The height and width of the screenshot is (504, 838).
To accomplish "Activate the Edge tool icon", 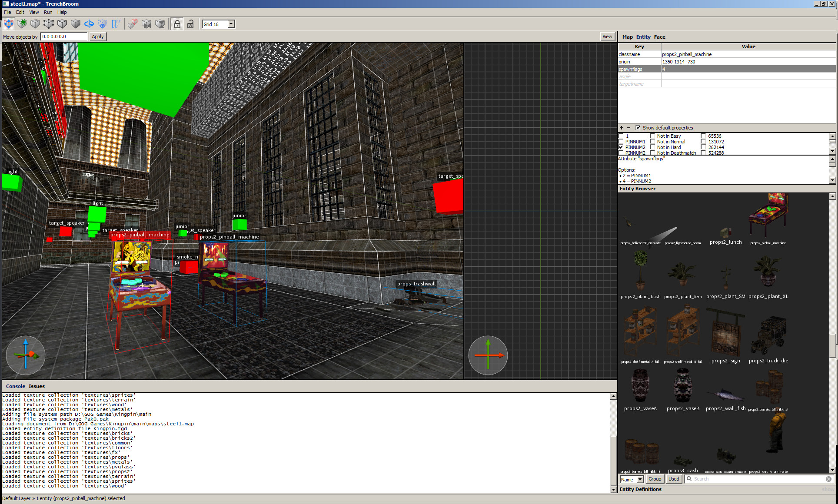I will click(62, 24).
